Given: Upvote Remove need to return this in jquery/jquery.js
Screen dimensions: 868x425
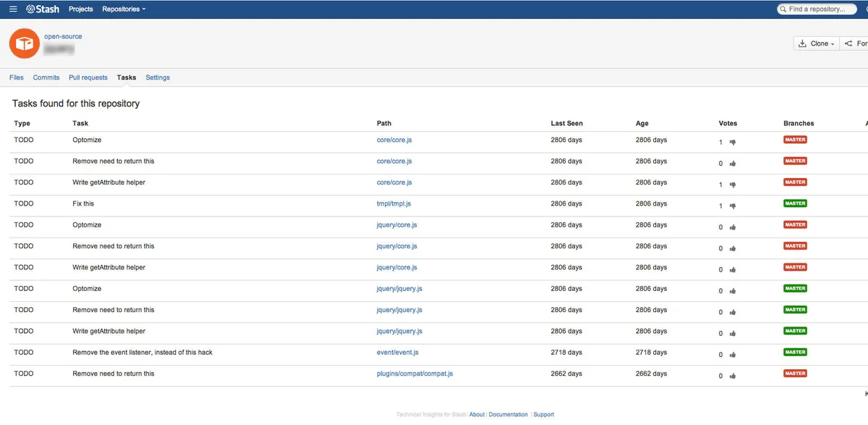Looking at the screenshot, I should [733, 312].
